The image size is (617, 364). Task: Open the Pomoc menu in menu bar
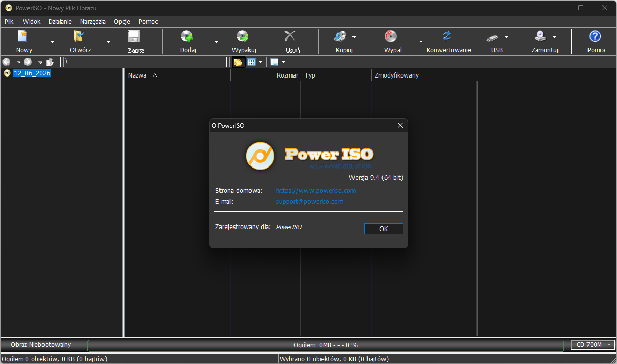tap(149, 22)
